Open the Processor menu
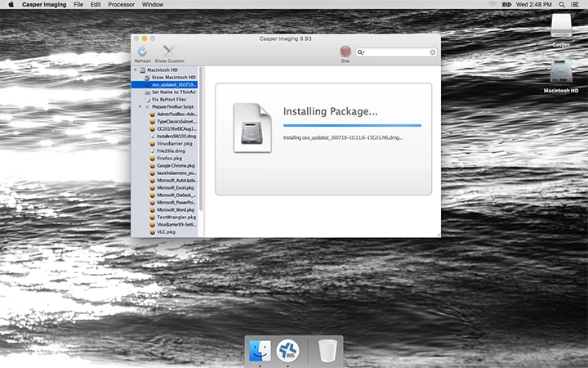This screenshot has height=368, width=588. (121, 5)
